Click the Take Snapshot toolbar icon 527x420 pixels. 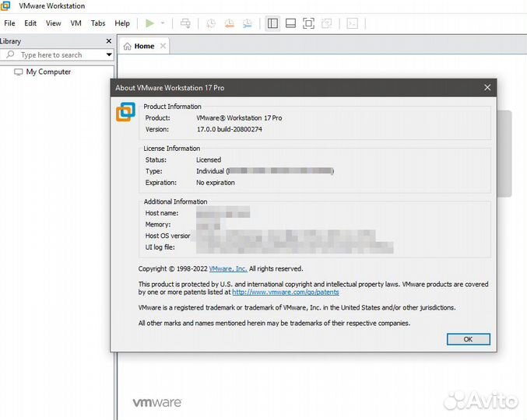(x=211, y=23)
